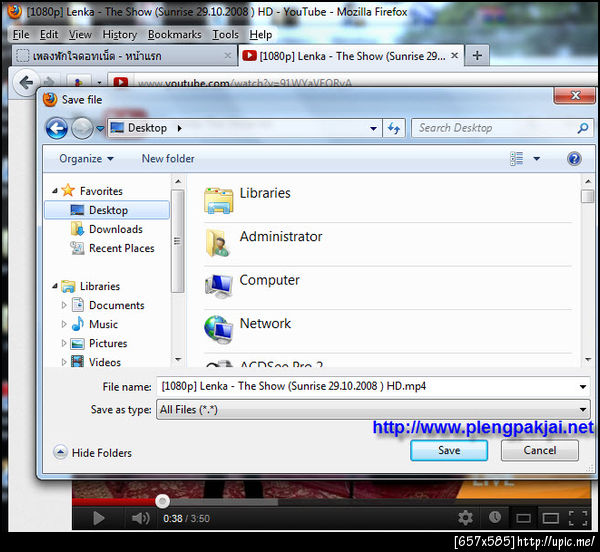
Task: Collapse the Libraries group in navigation pane
Action: coord(55,286)
